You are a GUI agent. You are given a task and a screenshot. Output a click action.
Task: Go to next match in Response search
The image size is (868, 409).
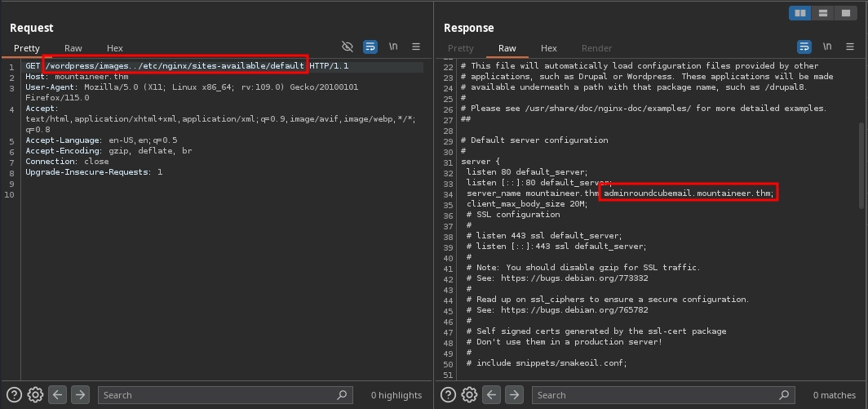coord(514,395)
